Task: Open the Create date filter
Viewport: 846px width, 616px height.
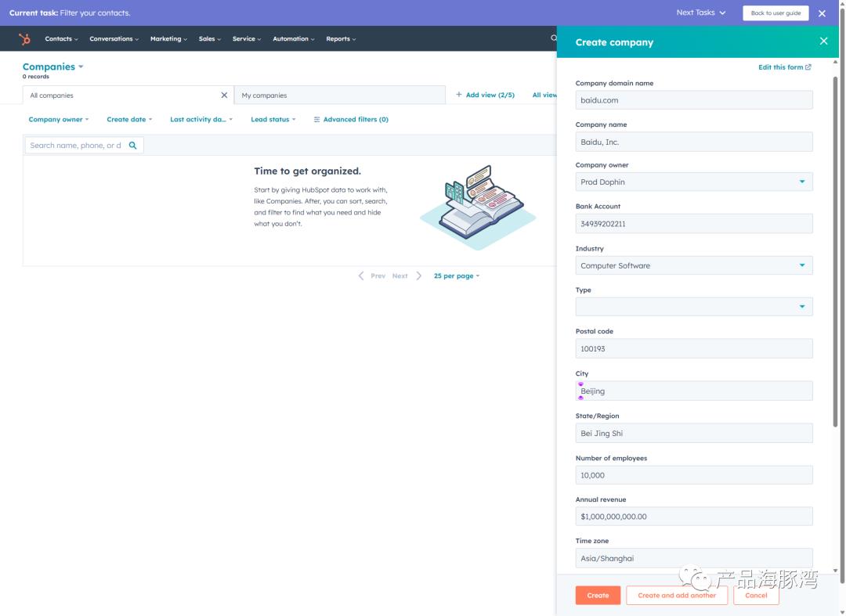Action: (129, 120)
